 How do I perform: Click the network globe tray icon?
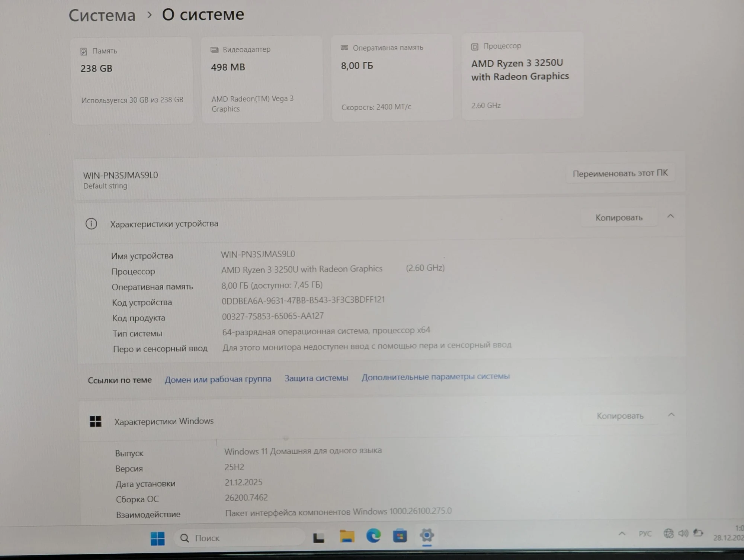(x=668, y=534)
